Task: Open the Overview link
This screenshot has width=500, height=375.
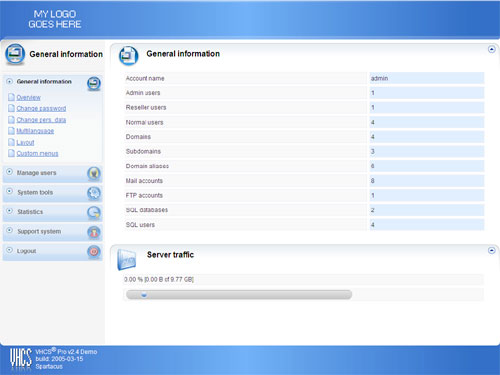Action: [x=28, y=97]
